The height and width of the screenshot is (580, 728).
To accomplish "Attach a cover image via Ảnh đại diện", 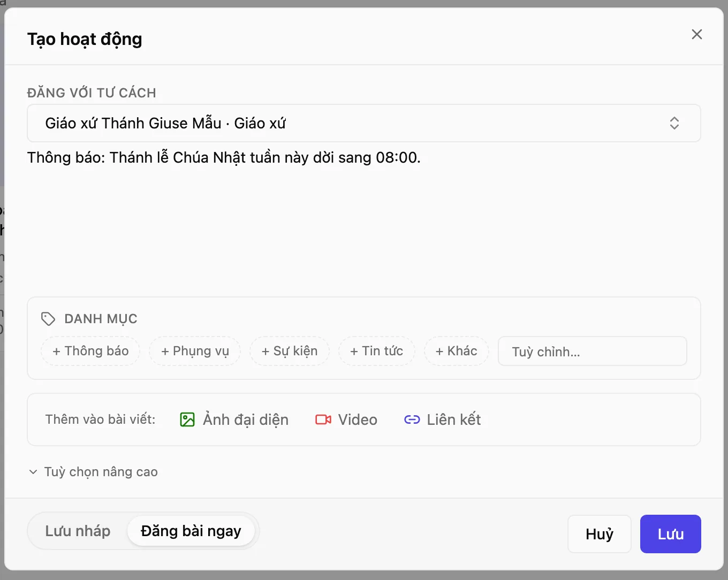I will click(x=234, y=419).
